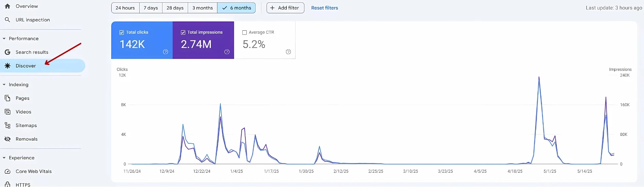Switch to the 3 months range
The image size is (644, 187).
click(202, 8)
